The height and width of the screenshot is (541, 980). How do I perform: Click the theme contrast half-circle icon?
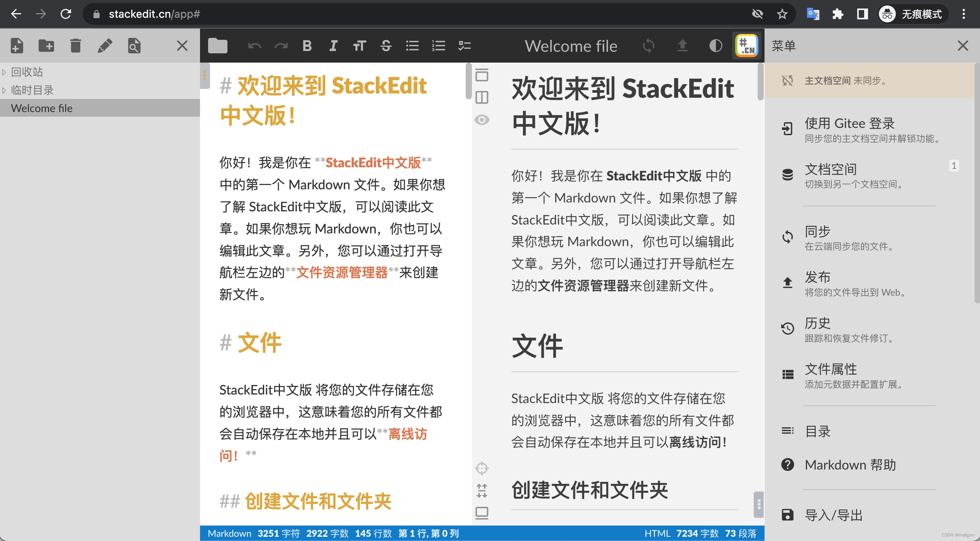coord(716,46)
